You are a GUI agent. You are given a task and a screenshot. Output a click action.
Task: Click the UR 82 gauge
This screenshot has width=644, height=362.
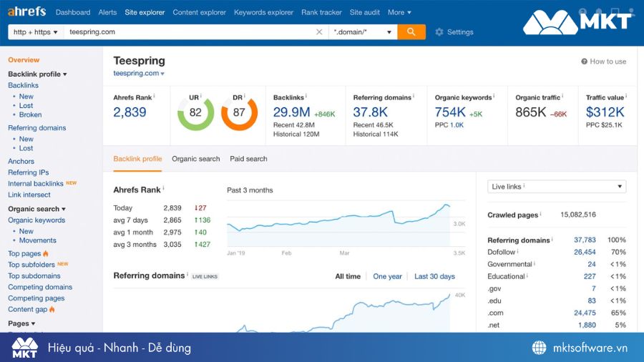[195, 112]
